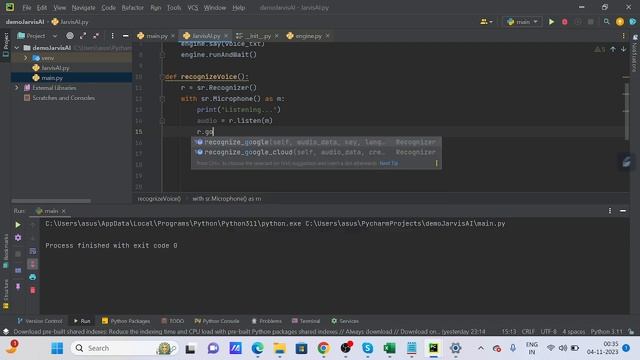Select opened file target icon in Project panel

70,36
